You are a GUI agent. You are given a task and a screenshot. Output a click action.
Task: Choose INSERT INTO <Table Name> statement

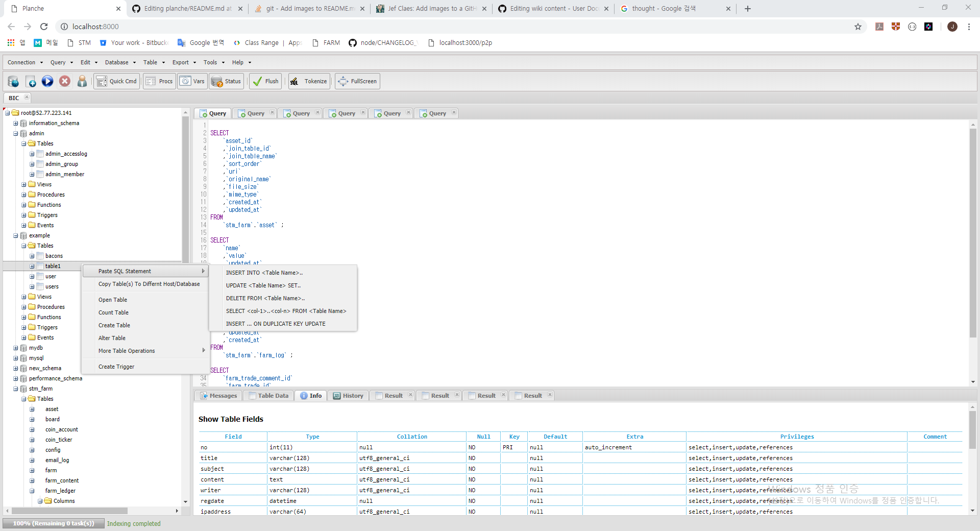[283, 273]
